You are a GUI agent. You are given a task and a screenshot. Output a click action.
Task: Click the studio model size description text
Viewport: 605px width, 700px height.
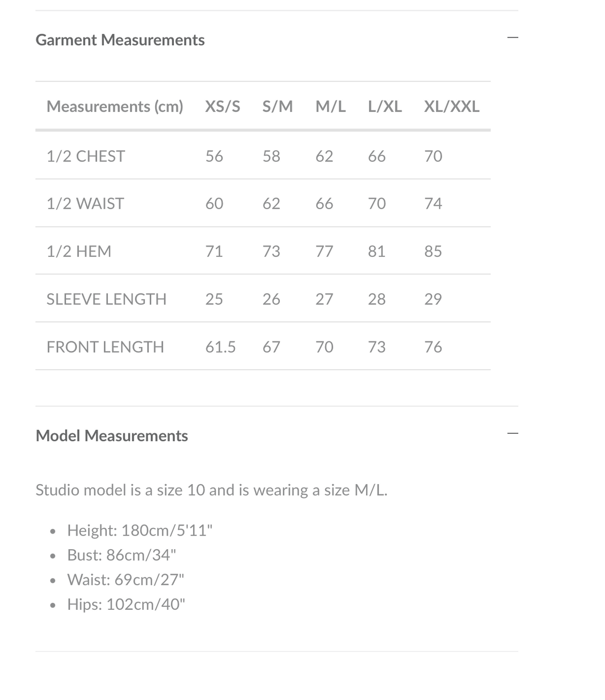point(211,490)
